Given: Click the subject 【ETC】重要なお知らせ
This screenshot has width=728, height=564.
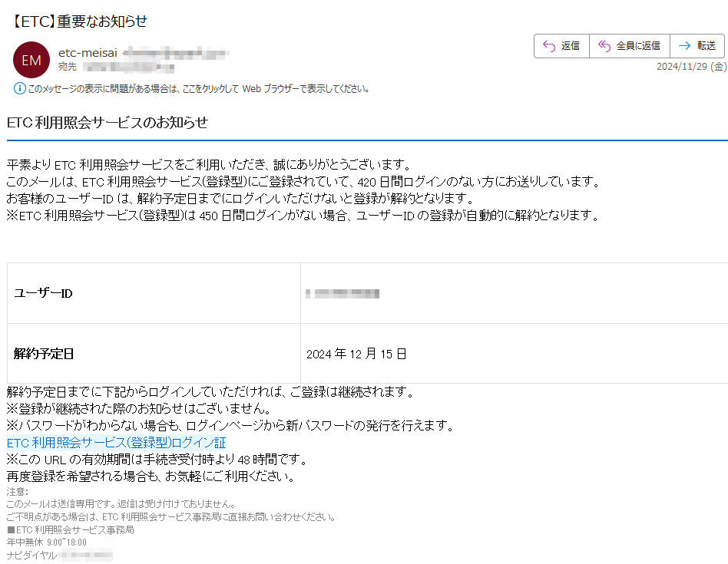Looking at the screenshot, I should click(x=78, y=21).
